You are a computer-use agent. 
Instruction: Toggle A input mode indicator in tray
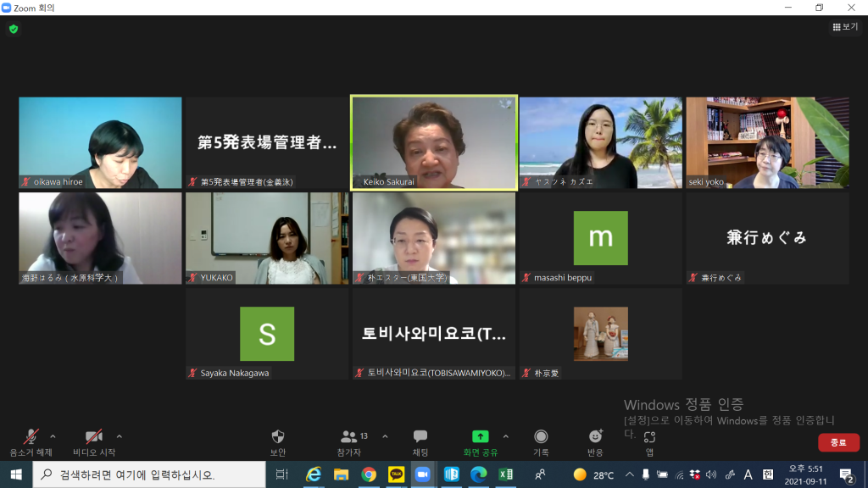click(748, 474)
